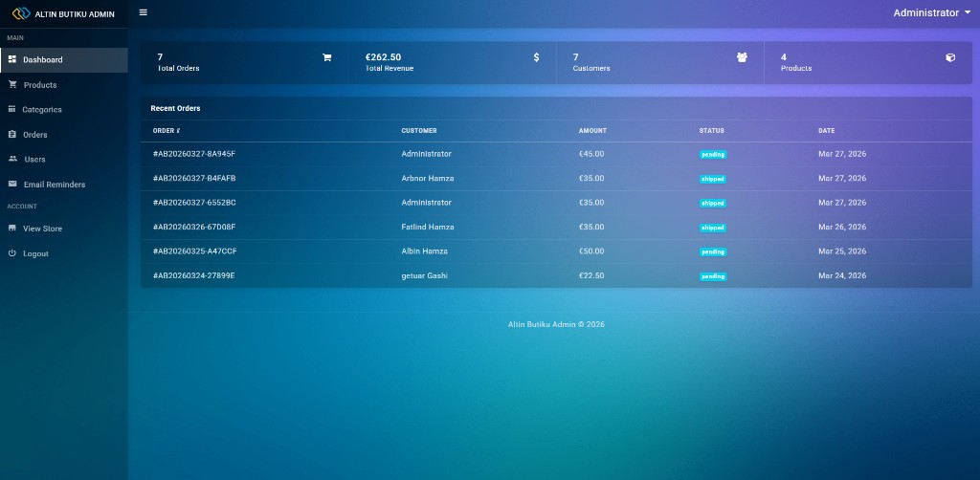The height and width of the screenshot is (480, 980).
Task: Click the Total Revenue dollar icon
Action: pyautogui.click(x=536, y=57)
